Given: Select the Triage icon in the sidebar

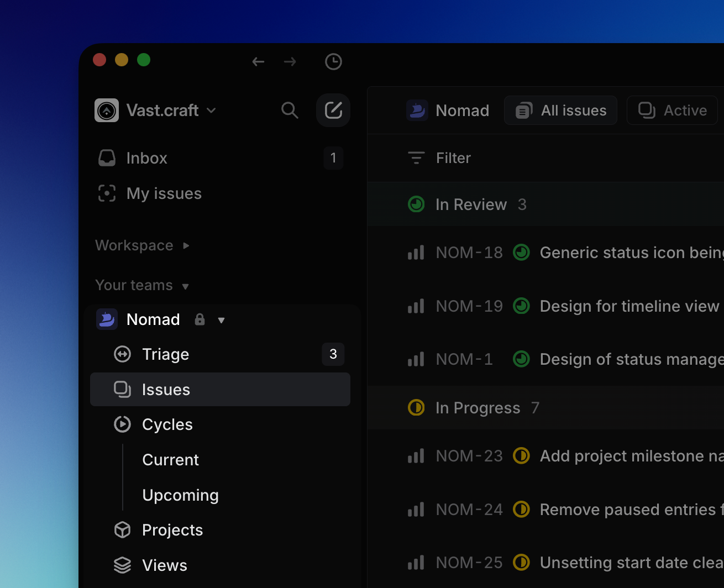Looking at the screenshot, I should (x=122, y=354).
